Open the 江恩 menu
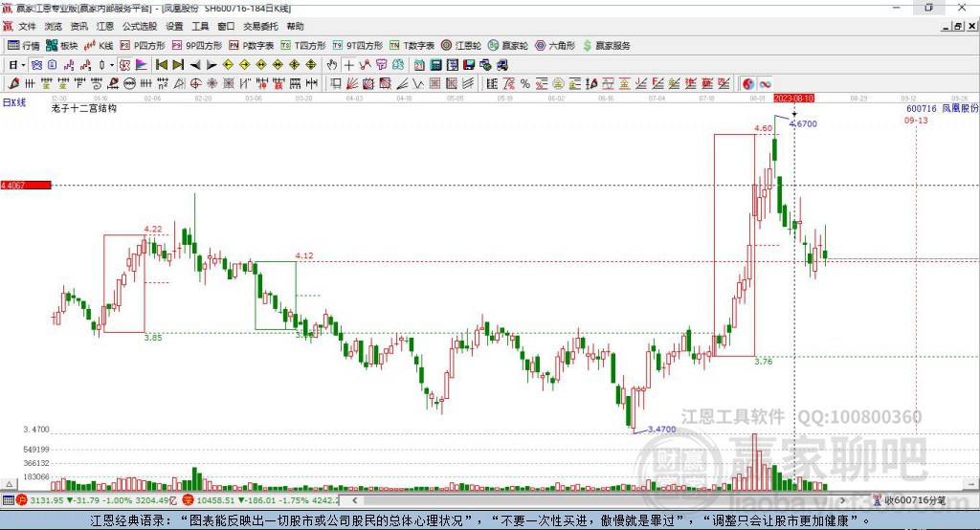The height and width of the screenshot is (530, 980). pos(105,26)
